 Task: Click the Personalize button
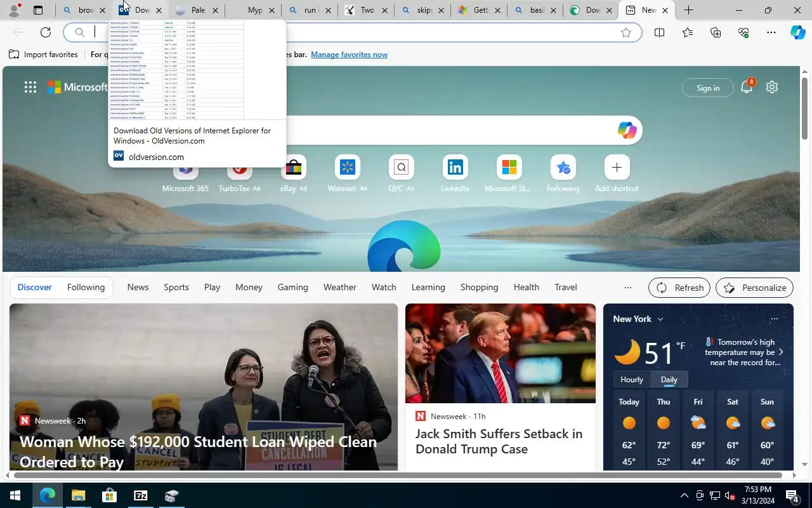pos(754,288)
